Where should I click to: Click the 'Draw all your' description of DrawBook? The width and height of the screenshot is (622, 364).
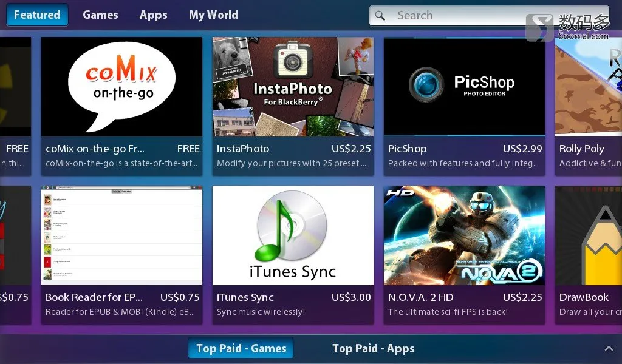coord(590,312)
